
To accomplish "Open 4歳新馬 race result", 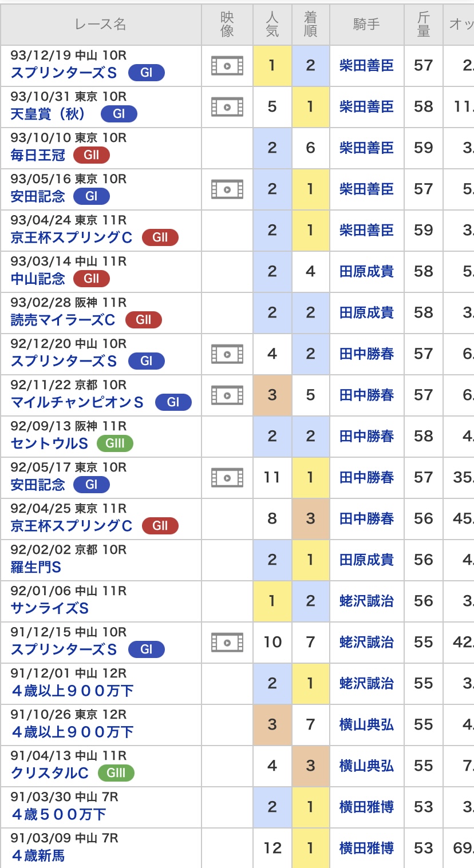I will pos(38,855).
